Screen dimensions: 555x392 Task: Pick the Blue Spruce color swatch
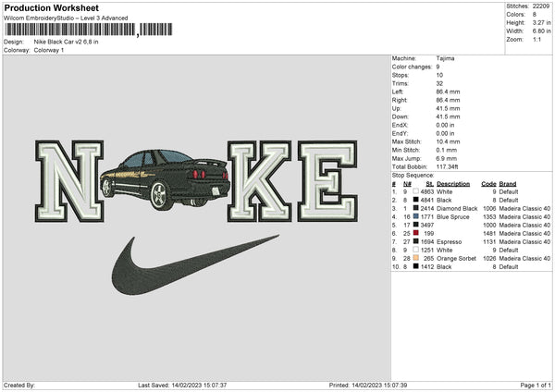[415, 216]
